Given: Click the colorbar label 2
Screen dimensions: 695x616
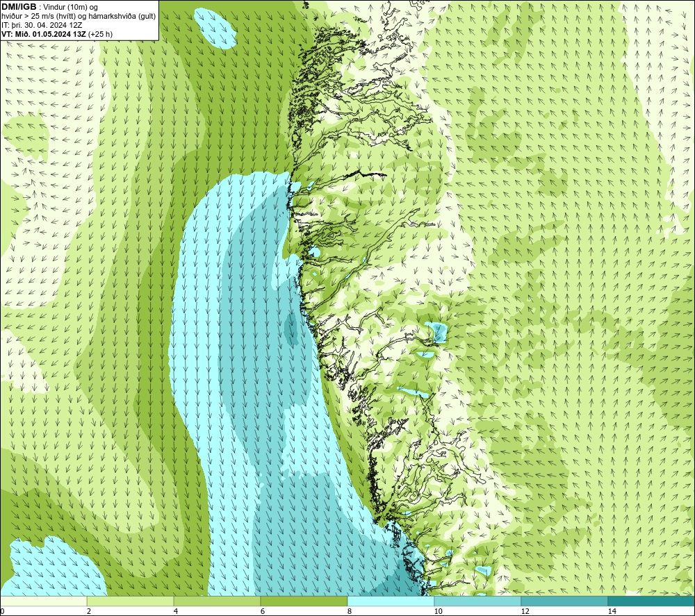Looking at the screenshot, I should click(x=89, y=611).
